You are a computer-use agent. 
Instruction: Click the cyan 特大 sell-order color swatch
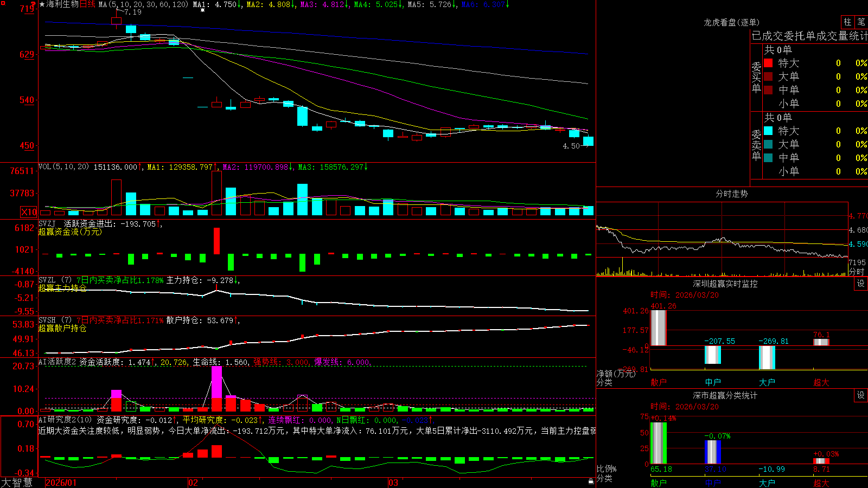coord(768,131)
